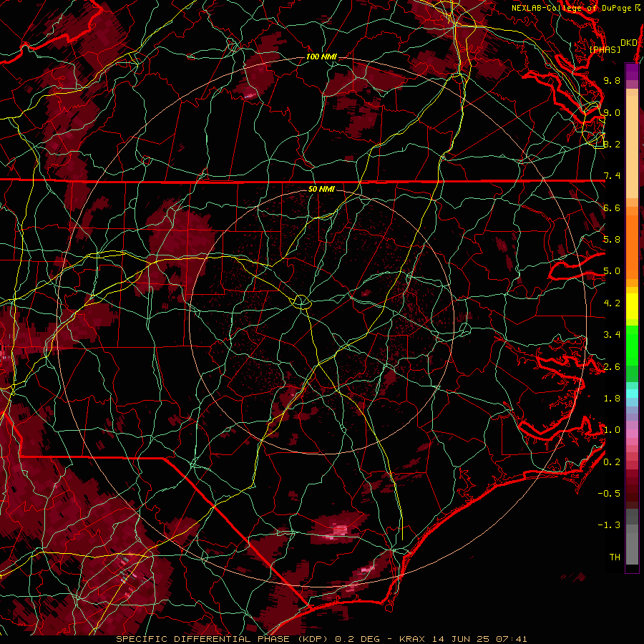The image size is (644, 644).
Task: Click the 4.2 value on color scale
Action: coord(612,303)
